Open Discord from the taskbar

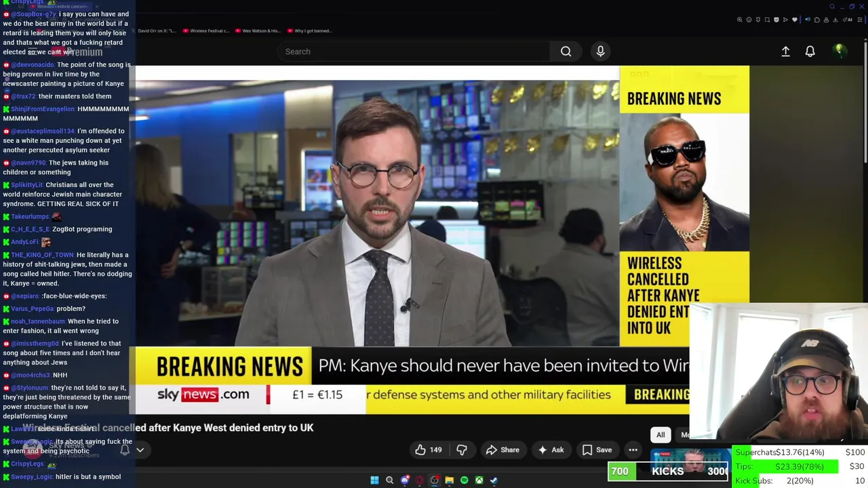tap(406, 480)
